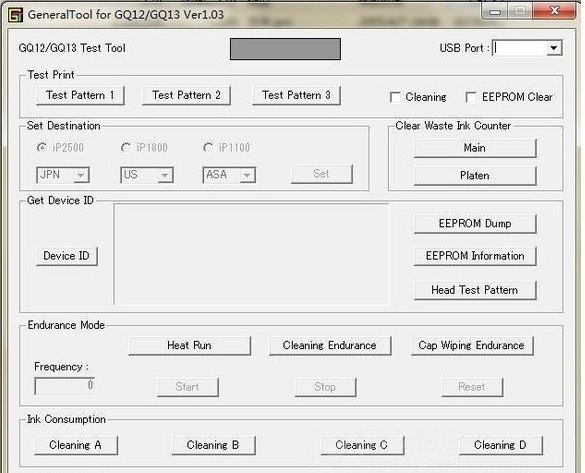
Task: Select the iP1800 radio button
Action: point(126,148)
